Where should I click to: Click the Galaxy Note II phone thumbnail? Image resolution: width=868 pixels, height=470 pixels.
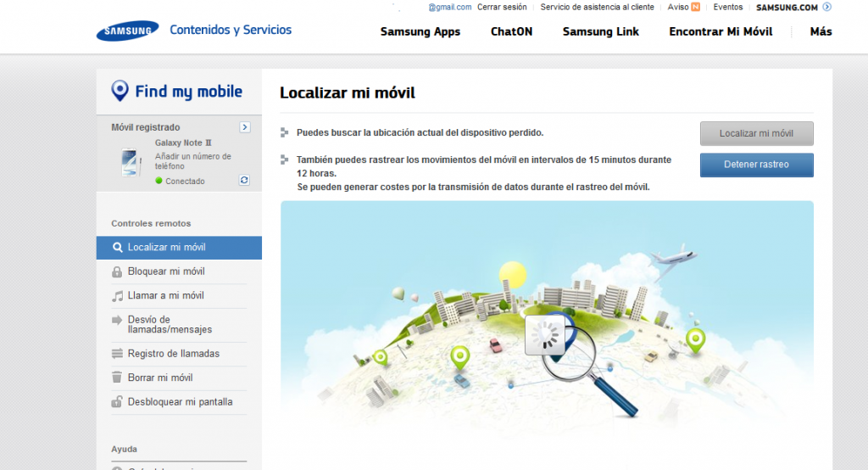(x=131, y=162)
